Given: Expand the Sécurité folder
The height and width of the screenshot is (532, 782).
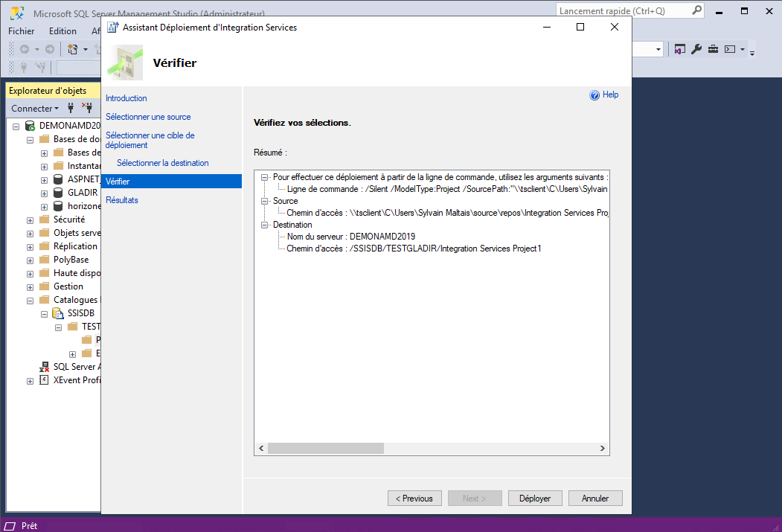Looking at the screenshot, I should [30, 220].
